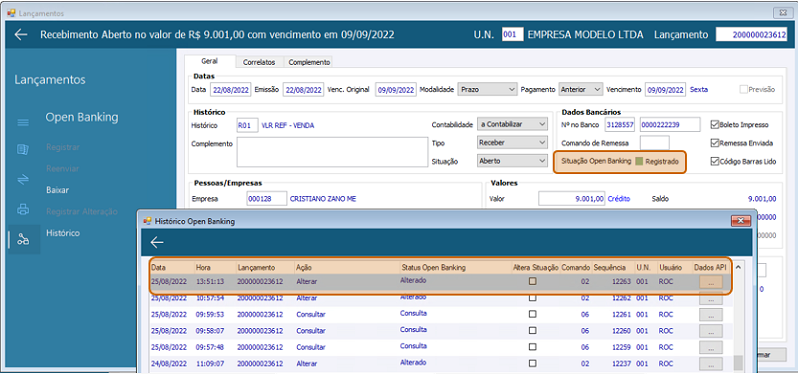Click the Emissão date field
The image size is (798, 374).
point(303,89)
